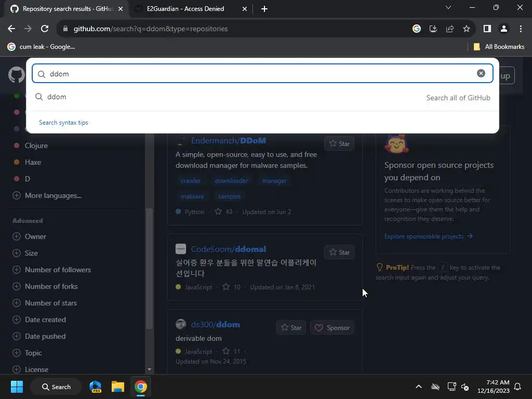Open Google account icon in address bar
532x399 pixels.
tap(417, 29)
